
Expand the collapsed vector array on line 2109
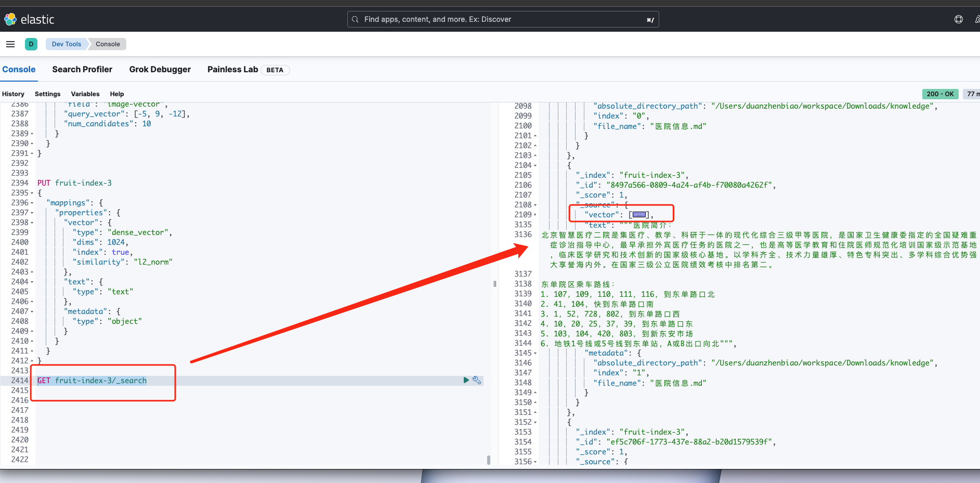click(x=639, y=214)
